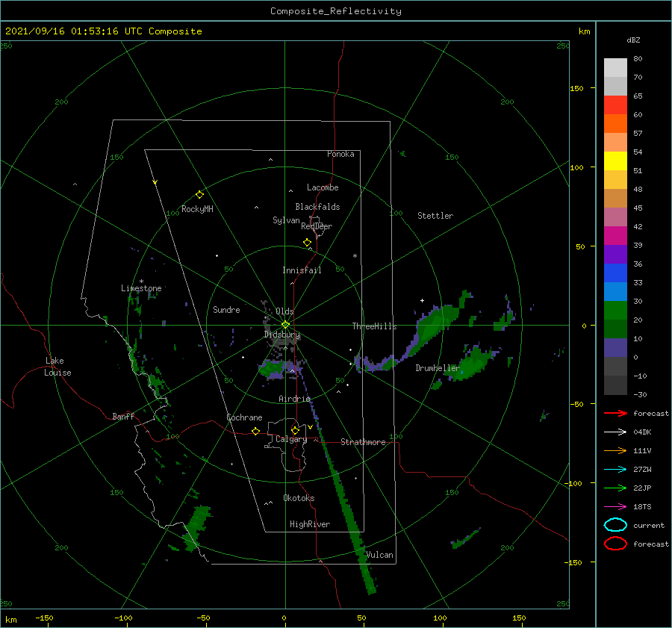The image size is (672, 628).
Task: Click the Okotoks label
Action: tap(299, 498)
